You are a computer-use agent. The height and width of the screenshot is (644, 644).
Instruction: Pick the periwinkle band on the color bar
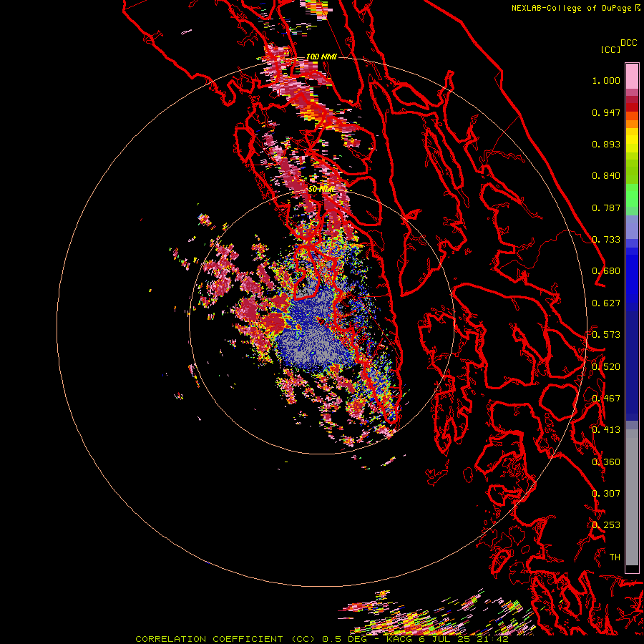(x=632, y=227)
